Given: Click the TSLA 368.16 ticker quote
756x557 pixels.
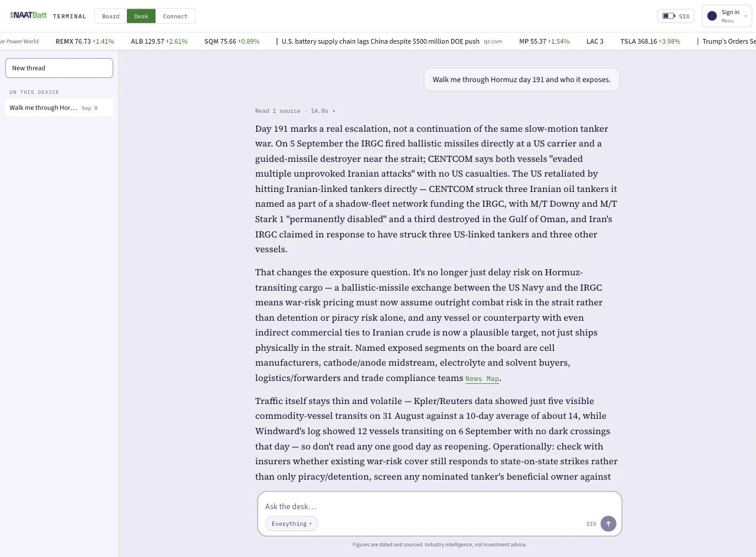Looking at the screenshot, I should pos(650,41).
